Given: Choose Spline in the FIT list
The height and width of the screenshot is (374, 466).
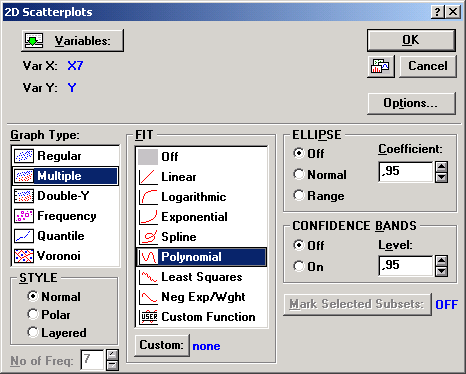Looking at the screenshot, I should [x=202, y=237].
